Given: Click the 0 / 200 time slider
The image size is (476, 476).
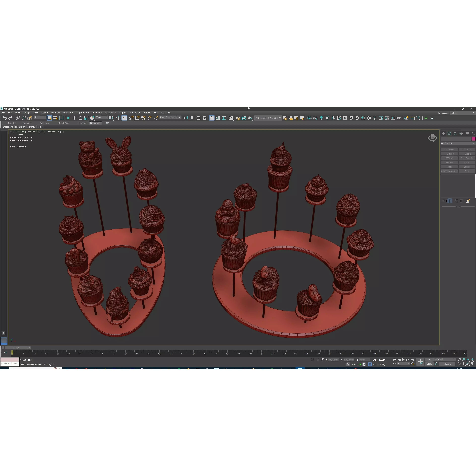Looking at the screenshot, I should coord(16,348).
